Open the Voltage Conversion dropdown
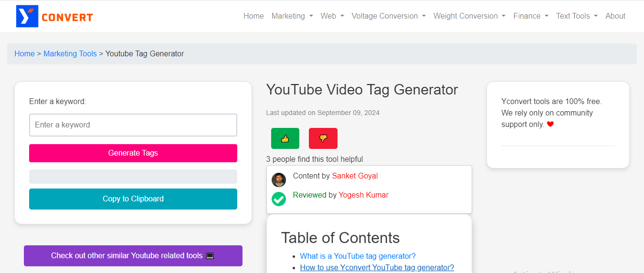Screen dimensions: 644x273 389,16
